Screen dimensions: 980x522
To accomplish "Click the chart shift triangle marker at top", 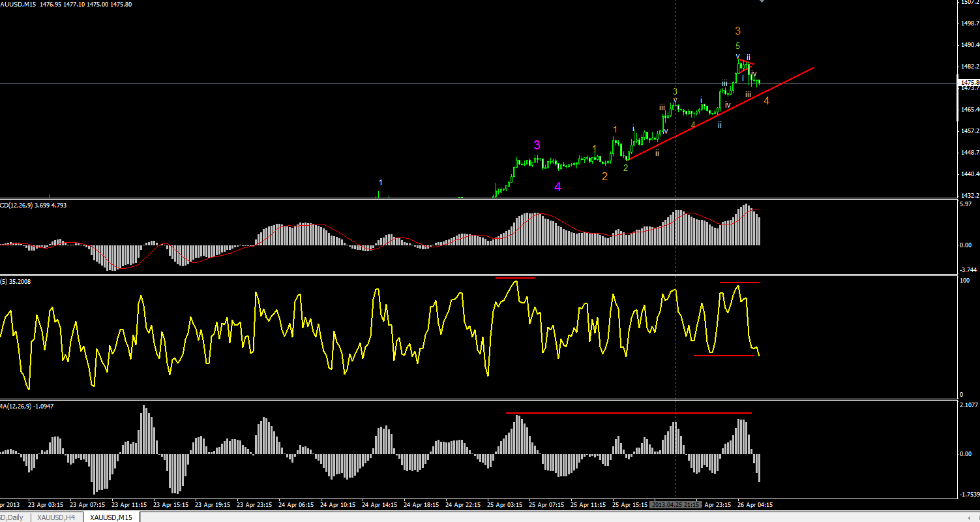I will coord(760,2).
